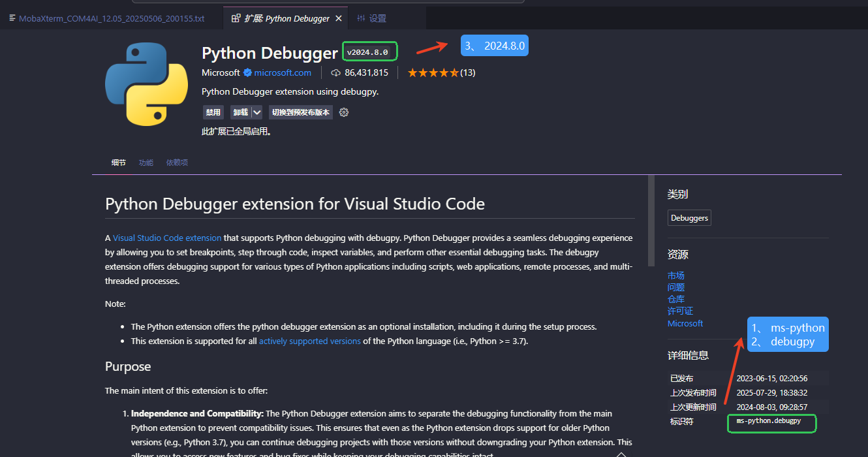Open the star rating reviews (13)
This screenshot has height=457, width=868.
[x=441, y=72]
